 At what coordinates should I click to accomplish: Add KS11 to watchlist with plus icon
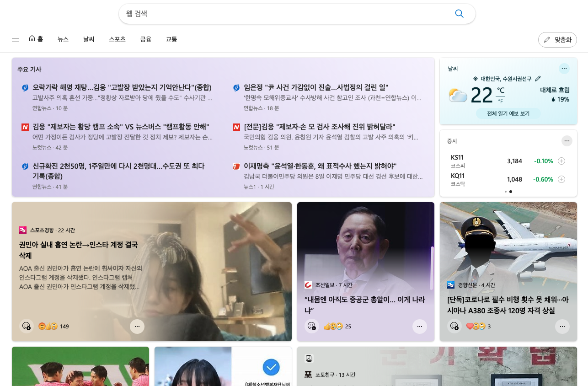tap(561, 161)
